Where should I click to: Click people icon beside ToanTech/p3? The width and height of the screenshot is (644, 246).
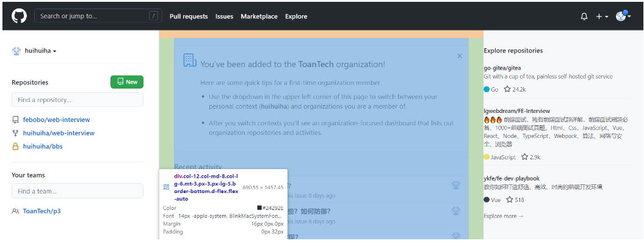tap(16, 211)
